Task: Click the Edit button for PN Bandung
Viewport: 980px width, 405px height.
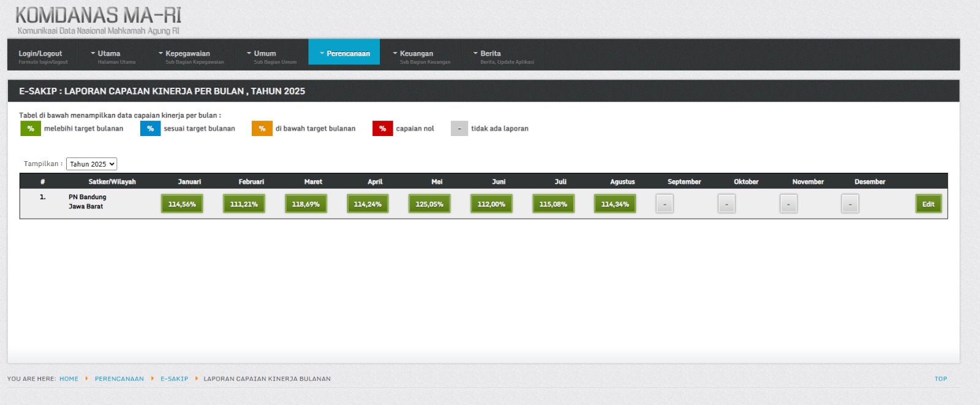Action: point(928,204)
